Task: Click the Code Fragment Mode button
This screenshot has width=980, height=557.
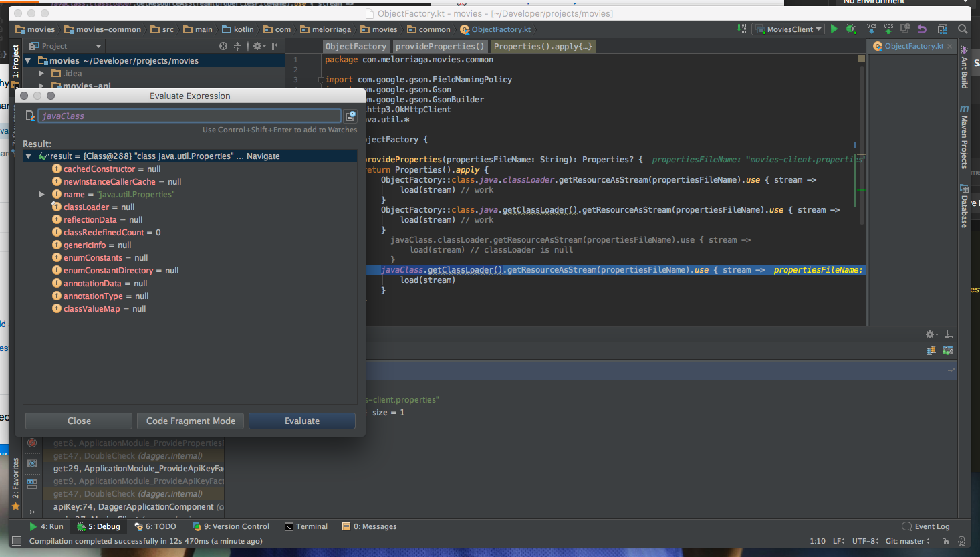Action: (191, 421)
